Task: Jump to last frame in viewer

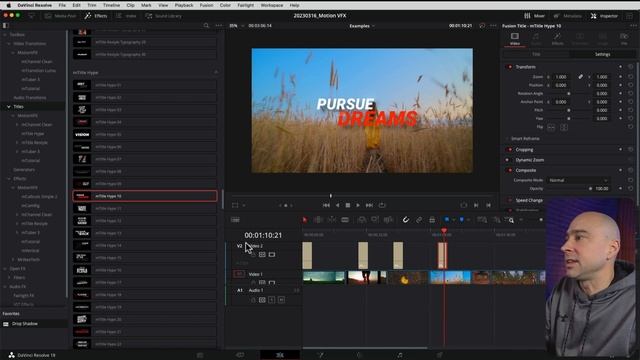Action: tap(369, 205)
